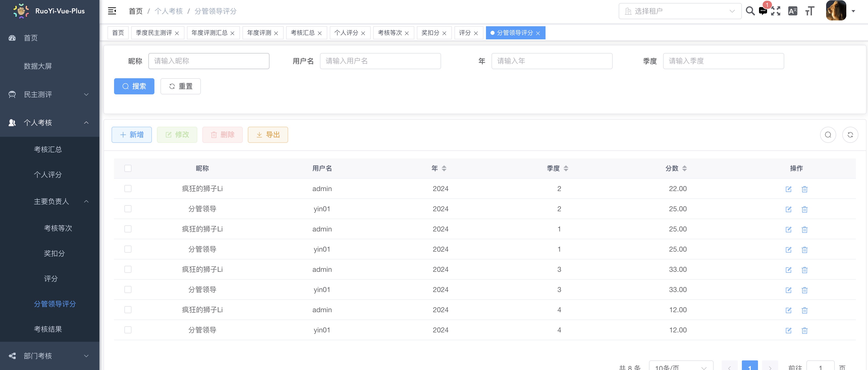Delete the yin01 quarter 3 row
868x370 pixels.
[x=805, y=290]
